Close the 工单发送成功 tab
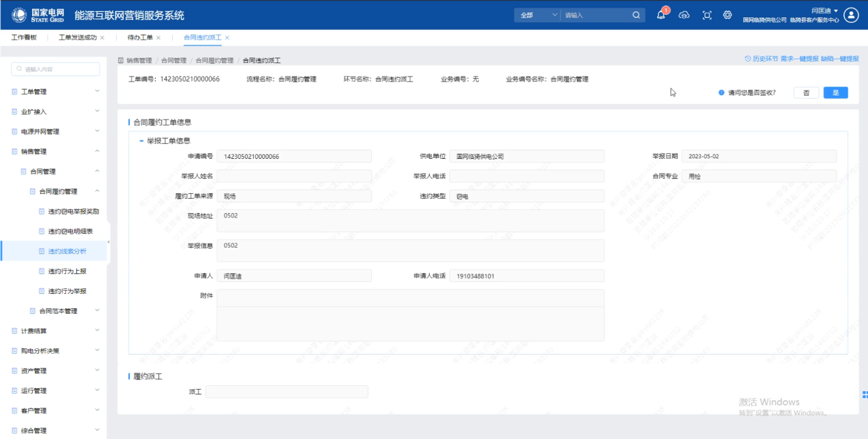Viewport: 868px width, 439px height. pyautogui.click(x=102, y=38)
